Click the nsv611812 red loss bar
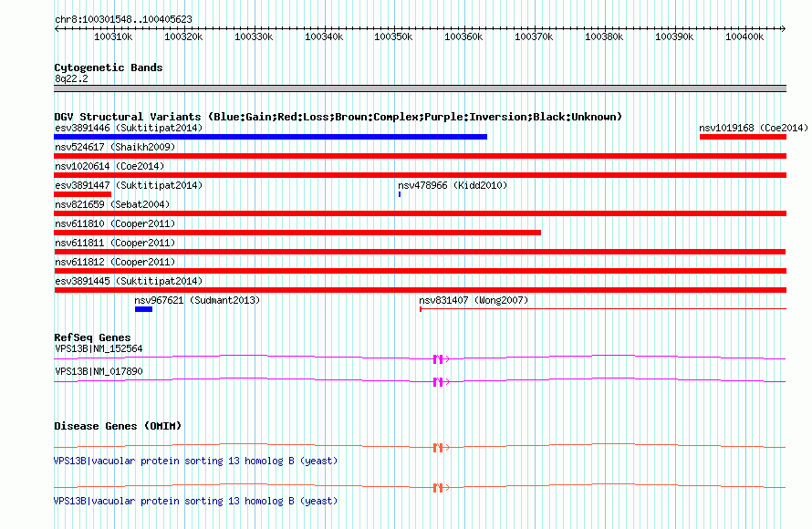The width and height of the screenshot is (812, 529). point(420,271)
